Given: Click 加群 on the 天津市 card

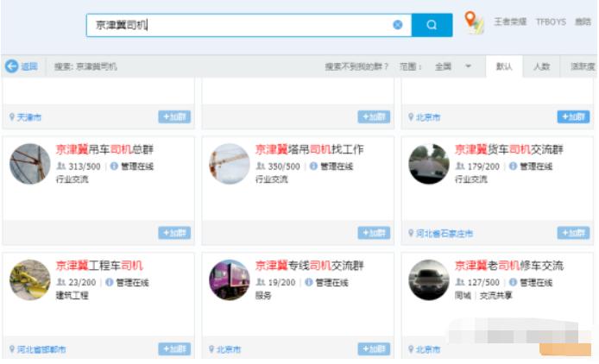Looking at the screenshot, I should 174,117.
